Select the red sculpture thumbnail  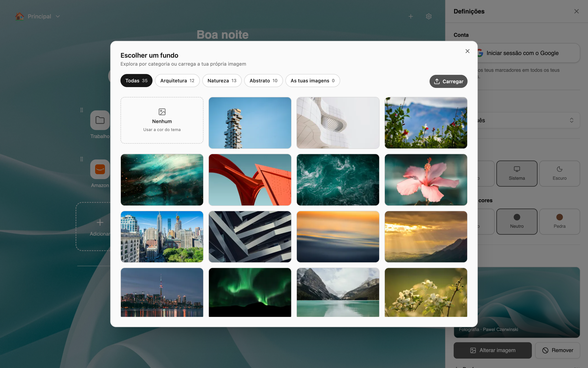tap(250, 180)
